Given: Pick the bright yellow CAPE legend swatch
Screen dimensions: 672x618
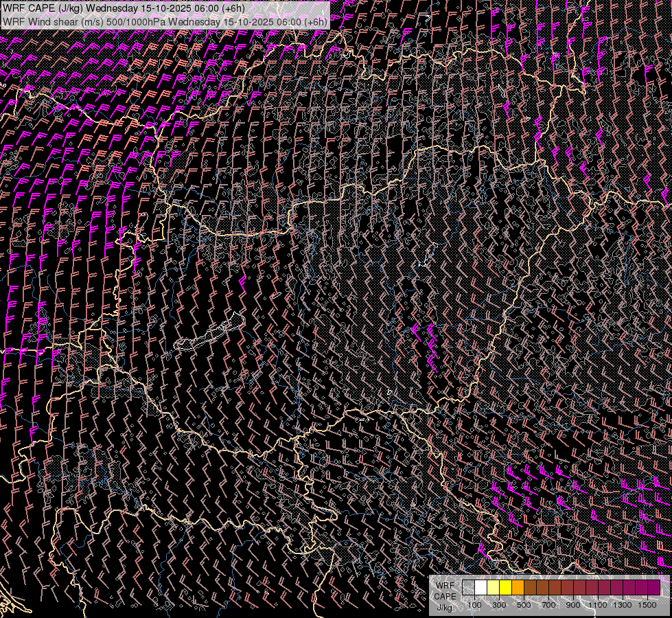Looking at the screenshot, I should point(506,588).
